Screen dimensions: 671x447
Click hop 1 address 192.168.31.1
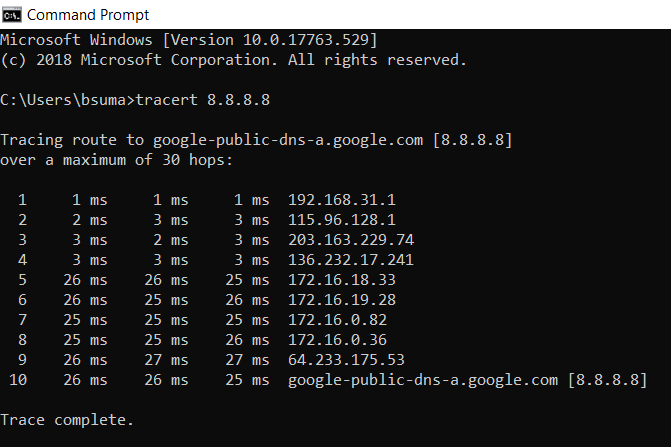click(343, 200)
